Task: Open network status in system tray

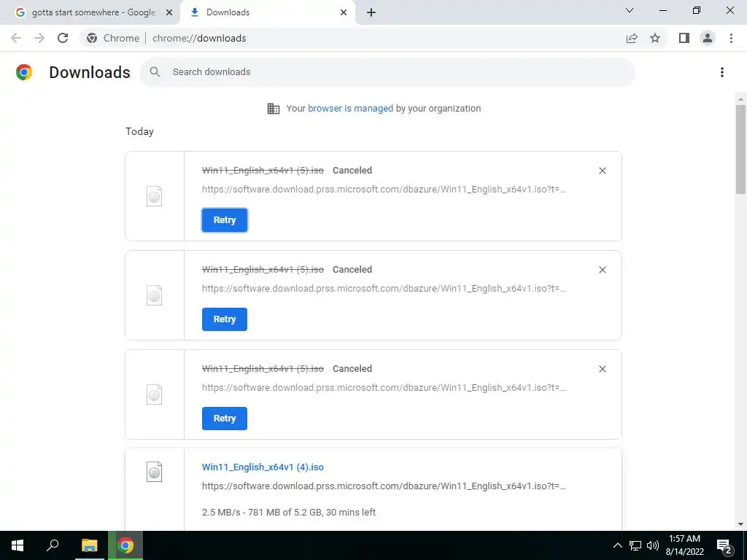Action: coord(635,545)
